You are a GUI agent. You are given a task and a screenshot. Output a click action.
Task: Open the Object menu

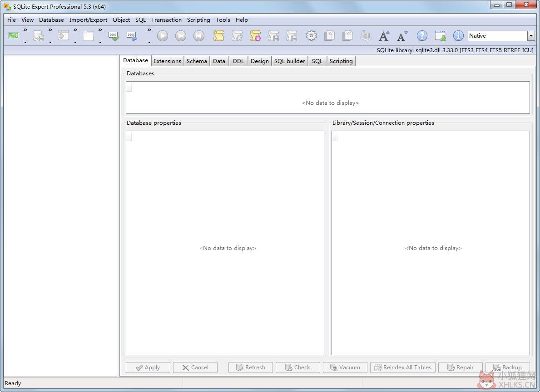pyautogui.click(x=121, y=20)
